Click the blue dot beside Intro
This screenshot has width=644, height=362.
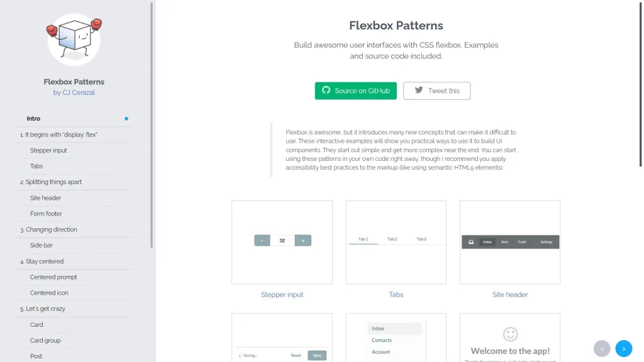tap(126, 119)
